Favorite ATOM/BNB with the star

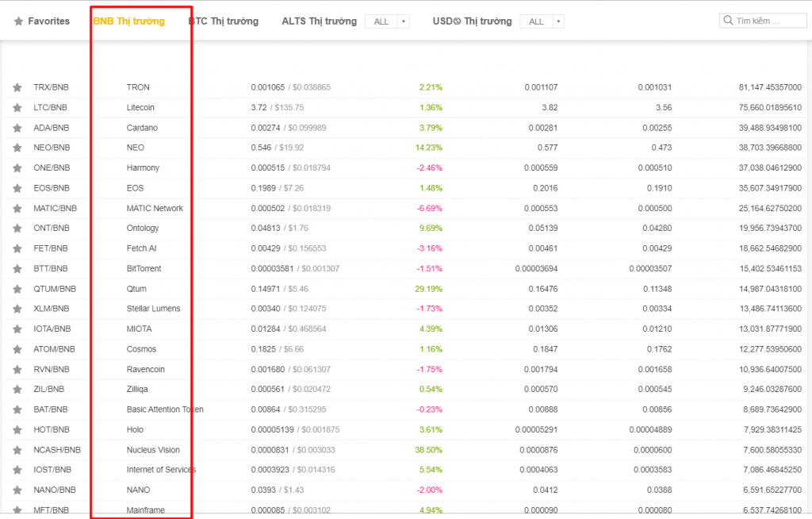click(x=17, y=349)
